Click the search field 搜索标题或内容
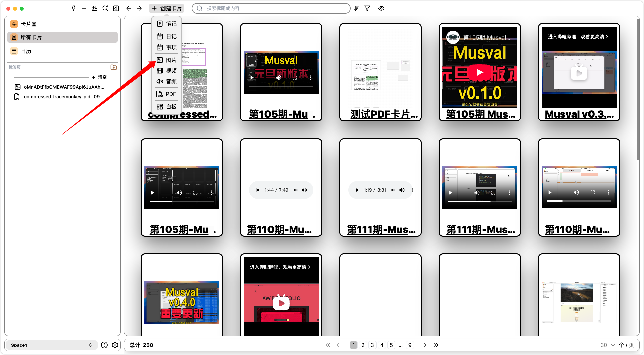644x355 pixels. pyautogui.click(x=271, y=8)
